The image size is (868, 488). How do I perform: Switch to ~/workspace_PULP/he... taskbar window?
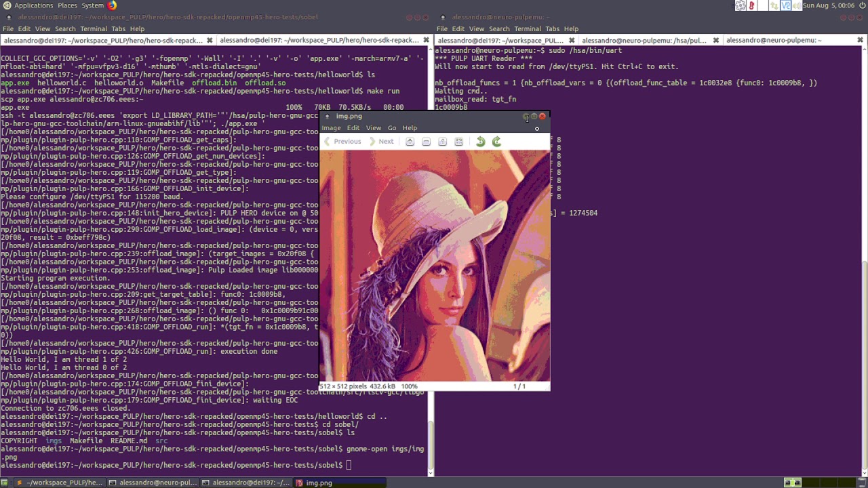[x=60, y=483]
